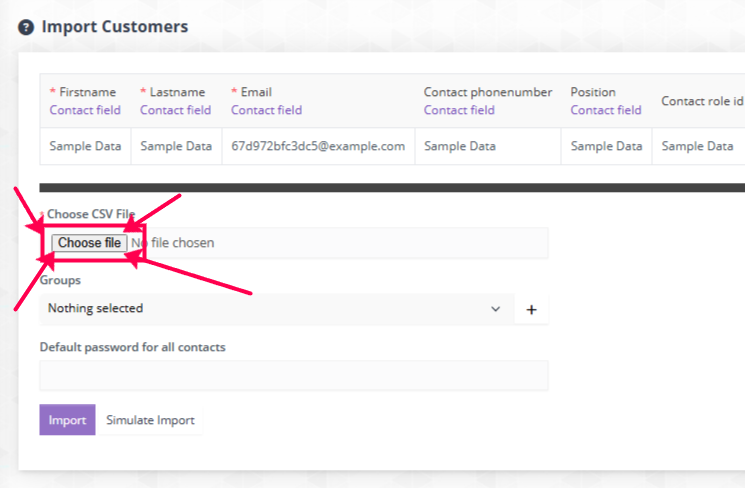Click the help question mark icon
This screenshot has height=488, width=745.
coord(26,28)
